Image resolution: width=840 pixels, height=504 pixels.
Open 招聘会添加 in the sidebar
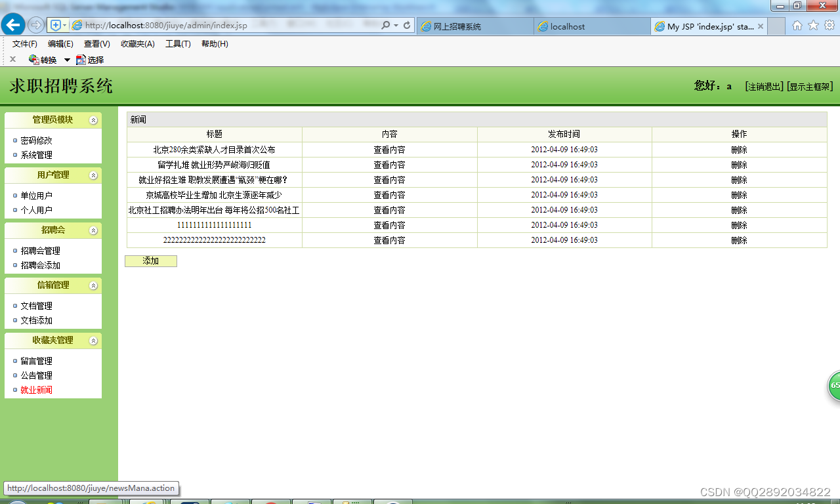pos(40,265)
